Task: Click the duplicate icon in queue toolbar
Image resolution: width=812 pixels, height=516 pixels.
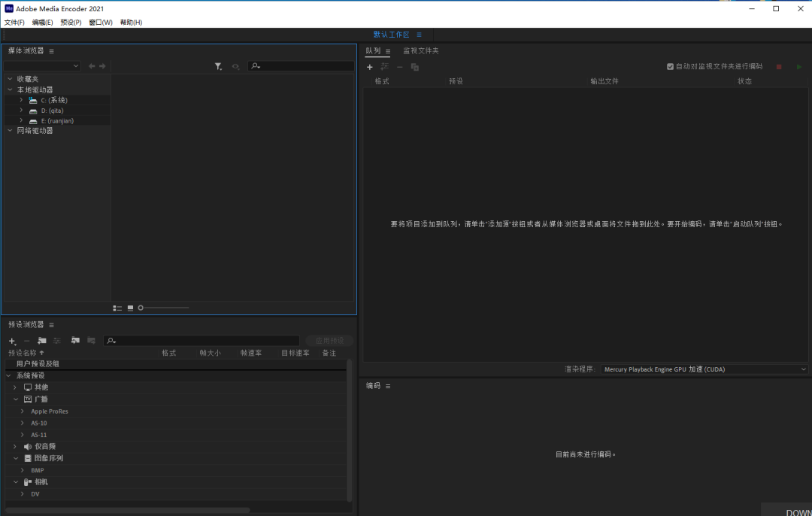Action: 415,67
